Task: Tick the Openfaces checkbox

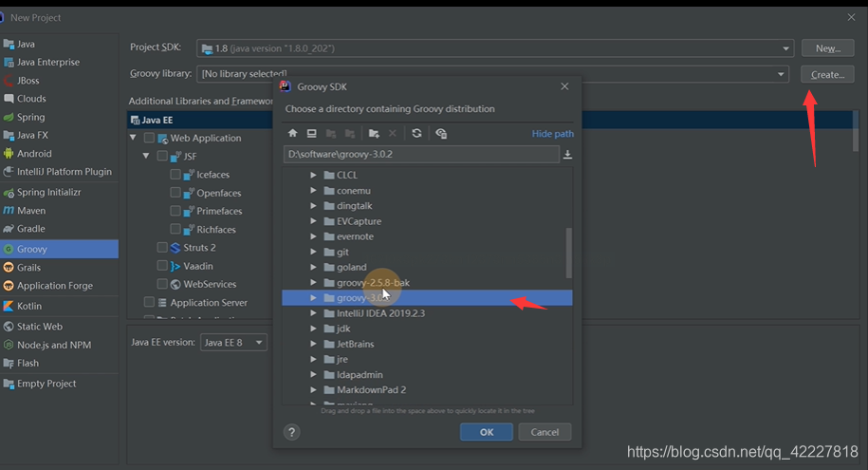Action: pyautogui.click(x=175, y=193)
